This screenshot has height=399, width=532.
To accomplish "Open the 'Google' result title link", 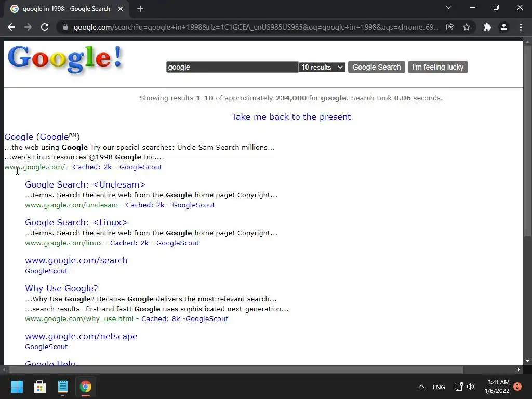I will 19,137.
